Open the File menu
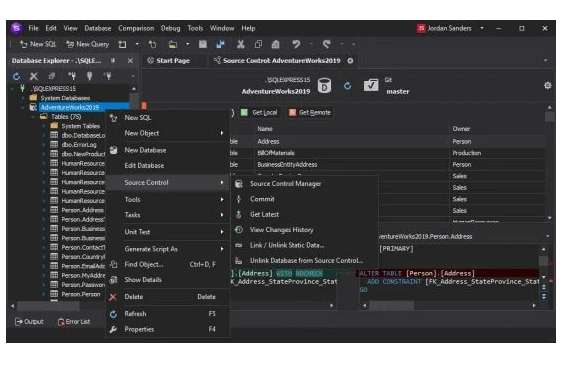This screenshot has height=365, width=562. click(33, 28)
